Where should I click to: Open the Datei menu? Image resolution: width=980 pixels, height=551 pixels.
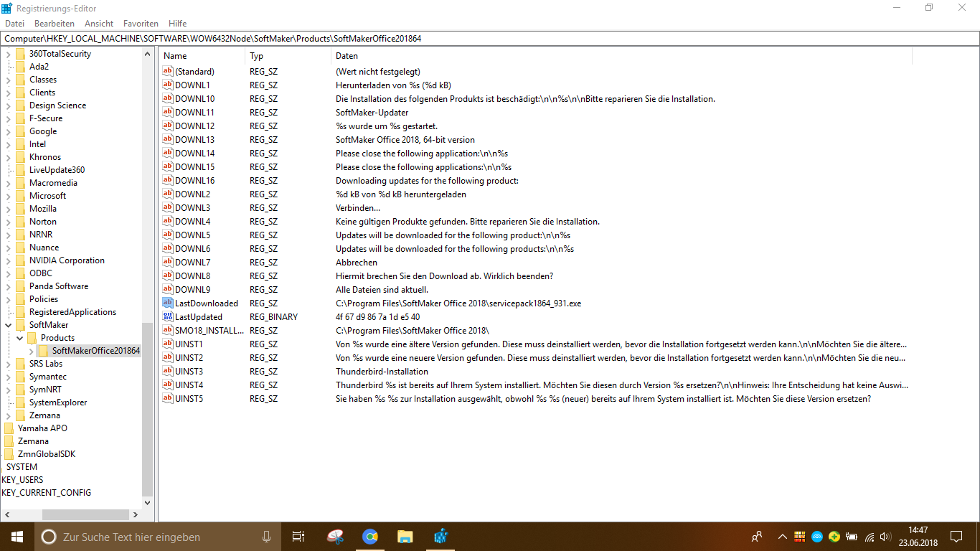(x=15, y=24)
